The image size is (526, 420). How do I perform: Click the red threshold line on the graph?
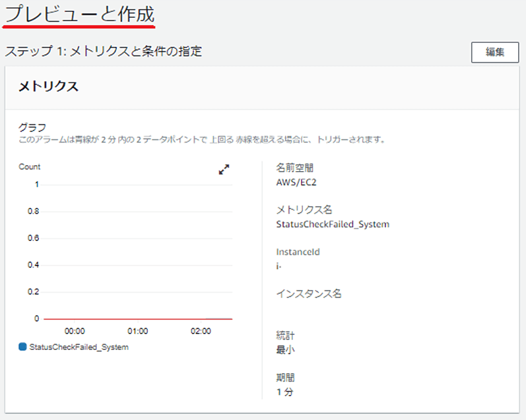[x=138, y=319]
